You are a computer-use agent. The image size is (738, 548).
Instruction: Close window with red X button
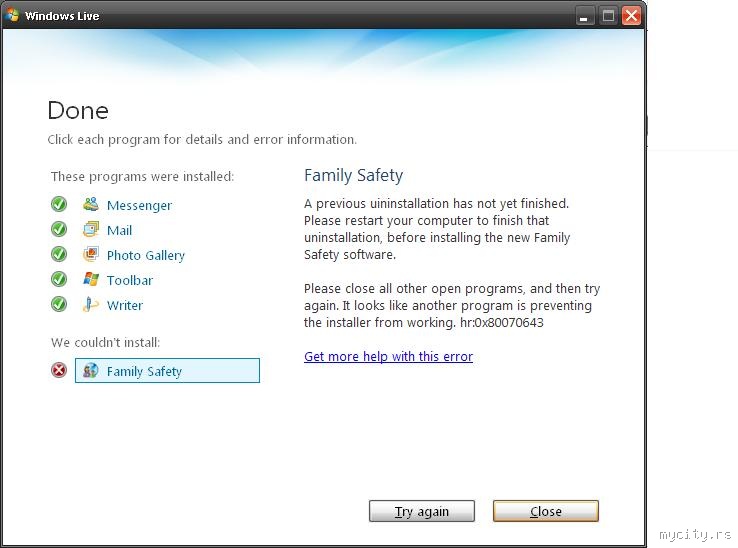pyautogui.click(x=632, y=16)
